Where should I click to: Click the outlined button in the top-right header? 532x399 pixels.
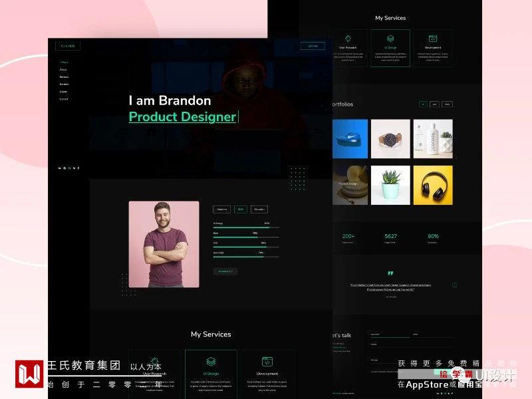point(313,46)
